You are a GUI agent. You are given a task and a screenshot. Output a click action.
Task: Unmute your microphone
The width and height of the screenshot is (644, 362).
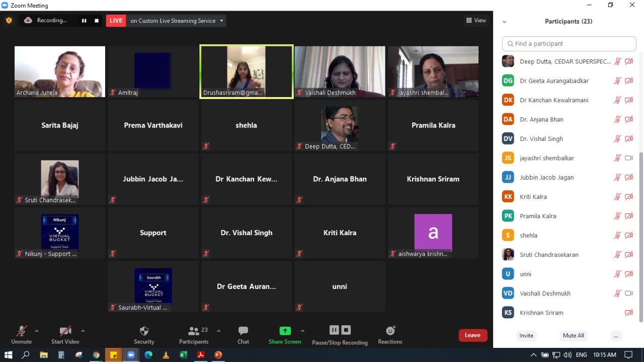21,331
